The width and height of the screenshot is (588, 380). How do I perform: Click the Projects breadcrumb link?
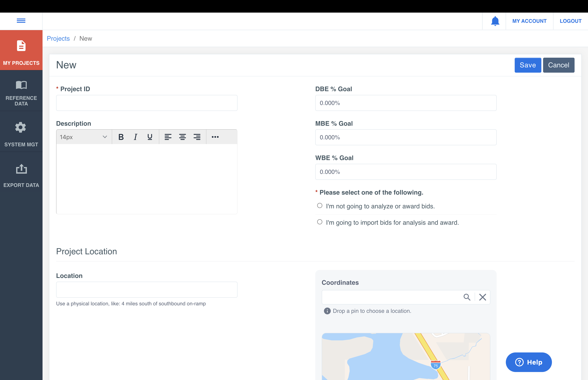(58, 38)
